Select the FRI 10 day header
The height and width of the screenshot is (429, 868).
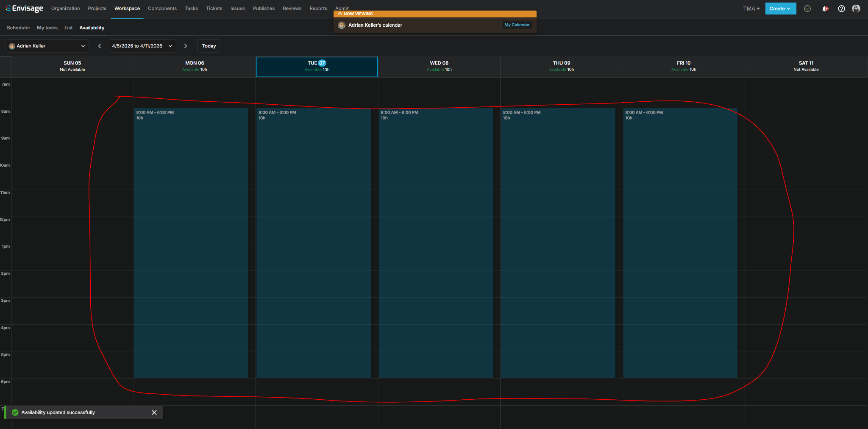coord(684,66)
